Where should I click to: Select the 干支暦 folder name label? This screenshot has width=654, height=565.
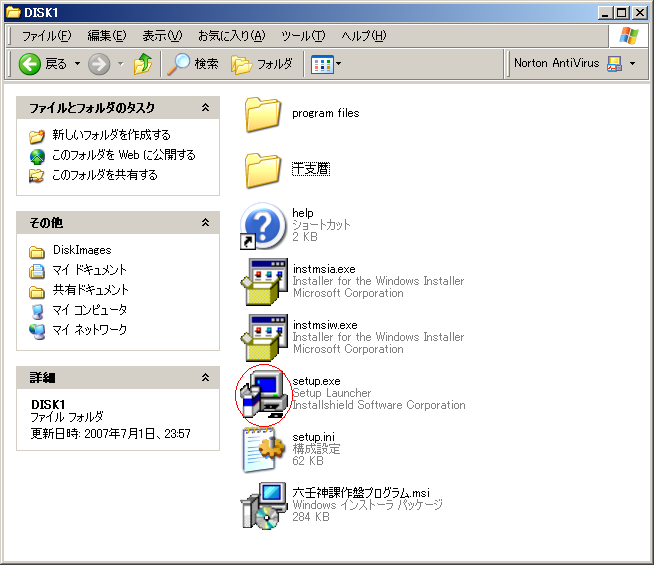(311, 169)
